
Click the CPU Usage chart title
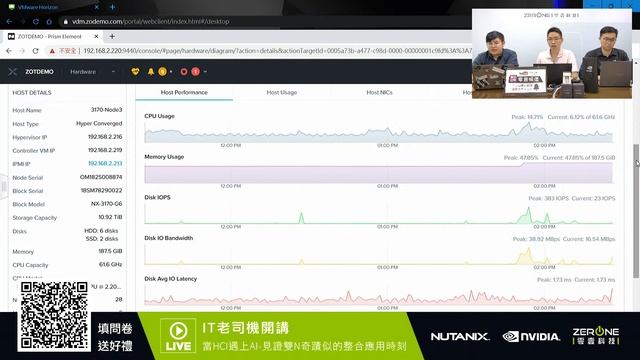[x=159, y=116]
